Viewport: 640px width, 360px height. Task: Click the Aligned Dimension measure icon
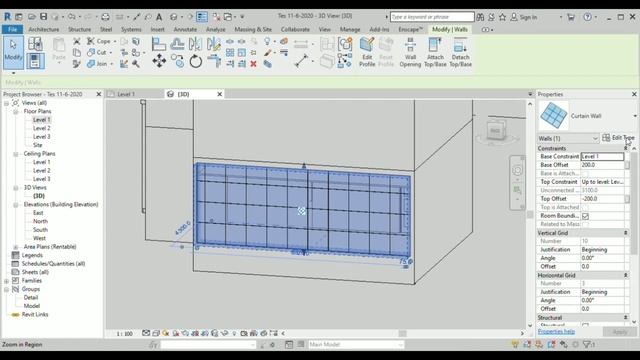coord(301,61)
